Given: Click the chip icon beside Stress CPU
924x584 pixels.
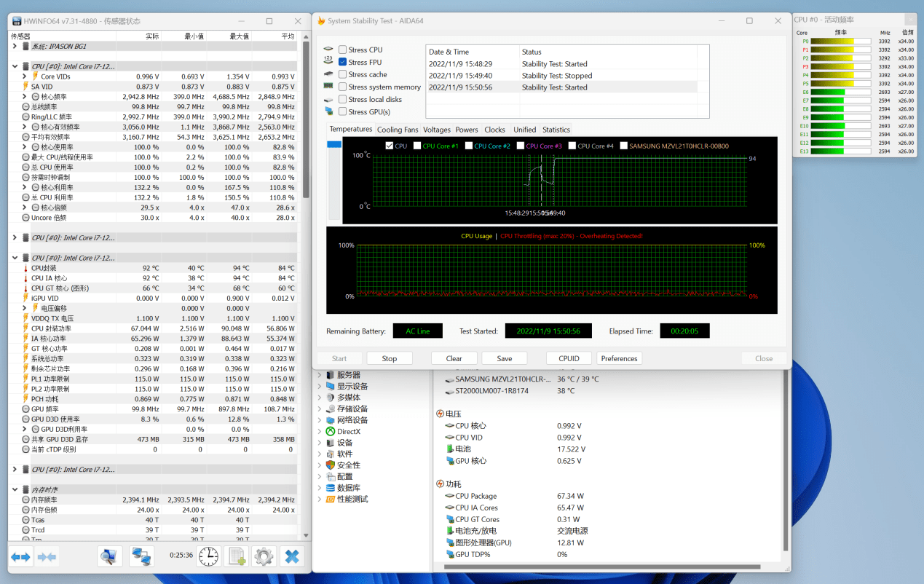Looking at the screenshot, I should tap(328, 50).
